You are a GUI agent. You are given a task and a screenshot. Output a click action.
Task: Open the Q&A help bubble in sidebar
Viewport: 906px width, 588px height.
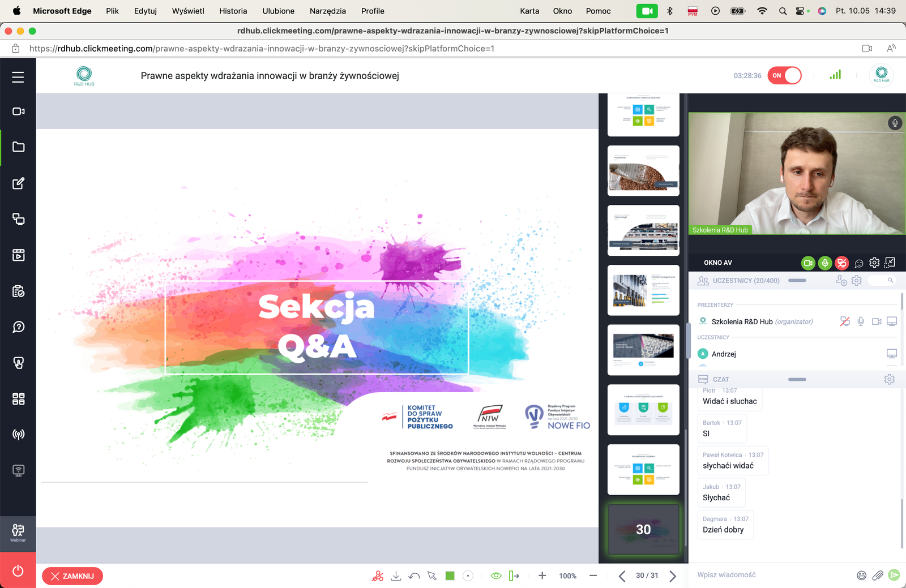(x=18, y=327)
